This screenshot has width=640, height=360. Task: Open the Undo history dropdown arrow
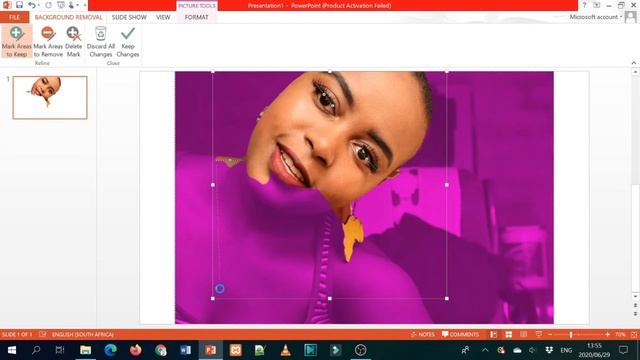pos(38,5)
